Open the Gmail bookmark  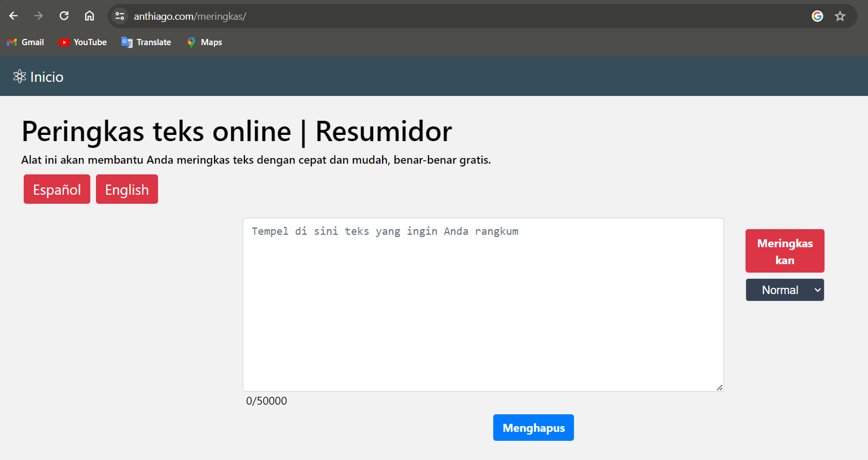(25, 42)
